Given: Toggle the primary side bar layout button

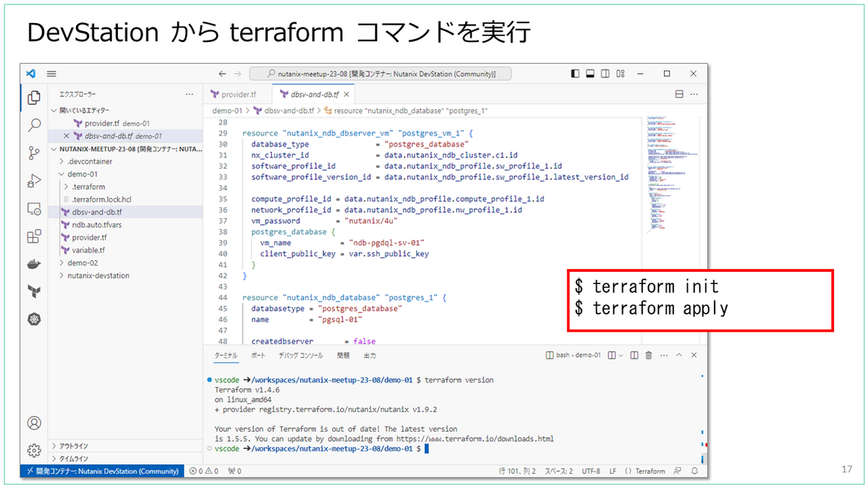Looking at the screenshot, I should 576,73.
